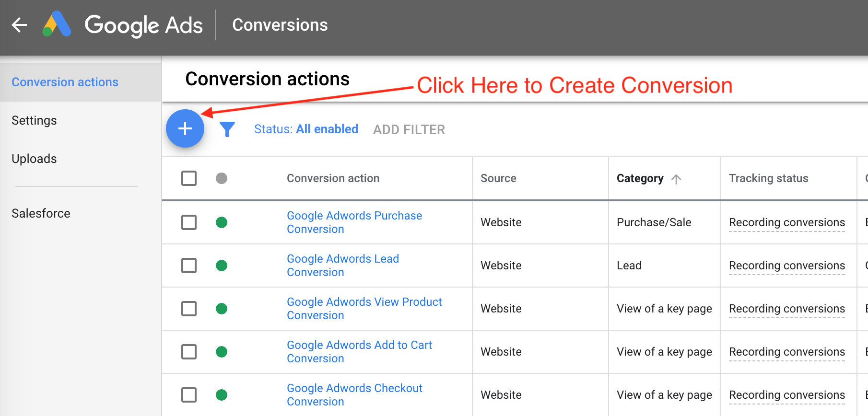Open the Google Adwords Add to Cart Conversion link
The image size is (868, 416).
click(359, 352)
